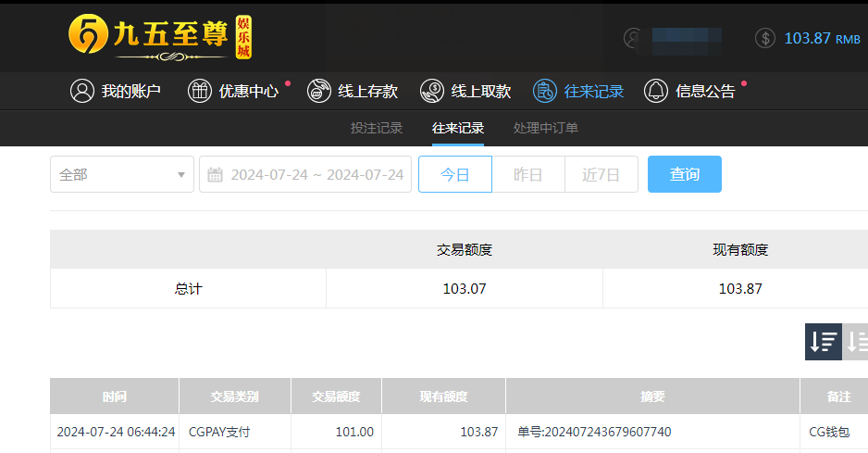Click the user avatar icon in header
This screenshot has height=453, width=868.
[633, 38]
